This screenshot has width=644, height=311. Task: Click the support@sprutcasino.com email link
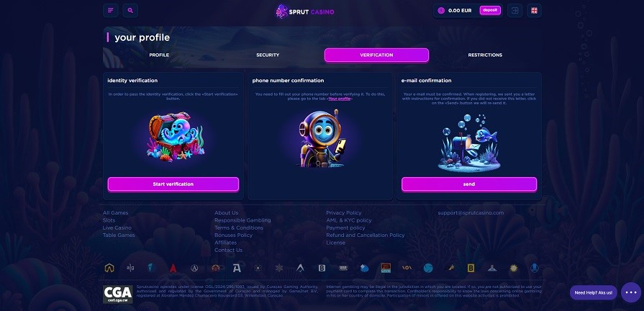[x=471, y=213]
